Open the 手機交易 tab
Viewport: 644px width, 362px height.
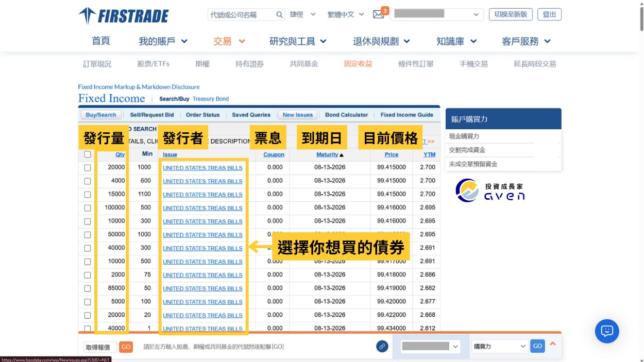473,64
